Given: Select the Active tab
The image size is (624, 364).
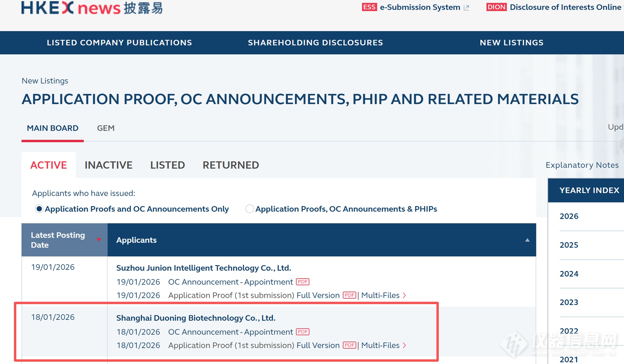Looking at the screenshot, I should click(x=48, y=165).
